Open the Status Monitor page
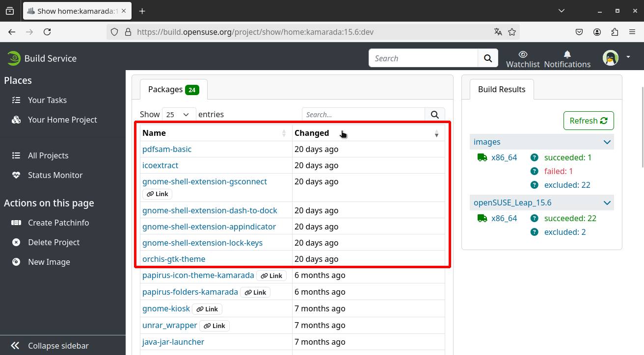Image resolution: width=644 pixels, height=355 pixels. coord(55,175)
